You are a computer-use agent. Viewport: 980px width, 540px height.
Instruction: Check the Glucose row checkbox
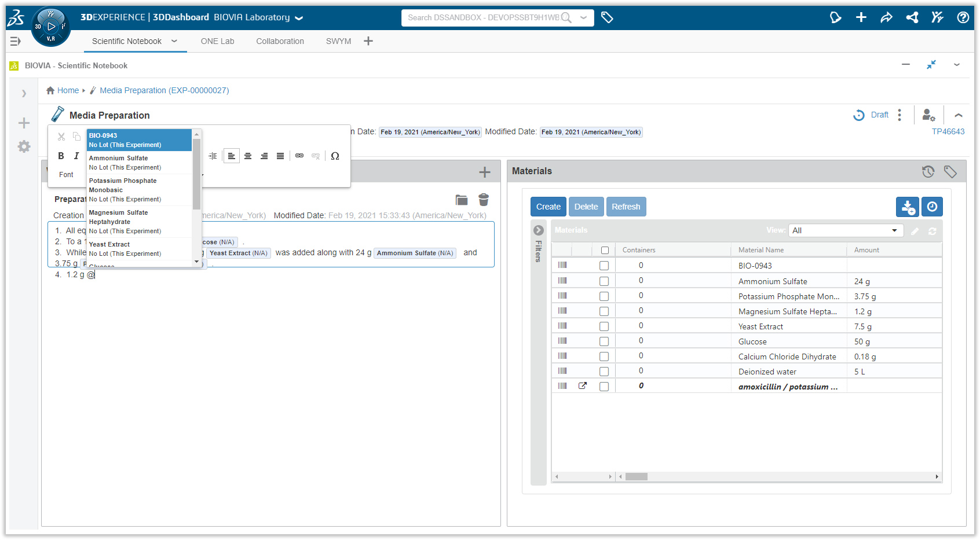tap(604, 341)
